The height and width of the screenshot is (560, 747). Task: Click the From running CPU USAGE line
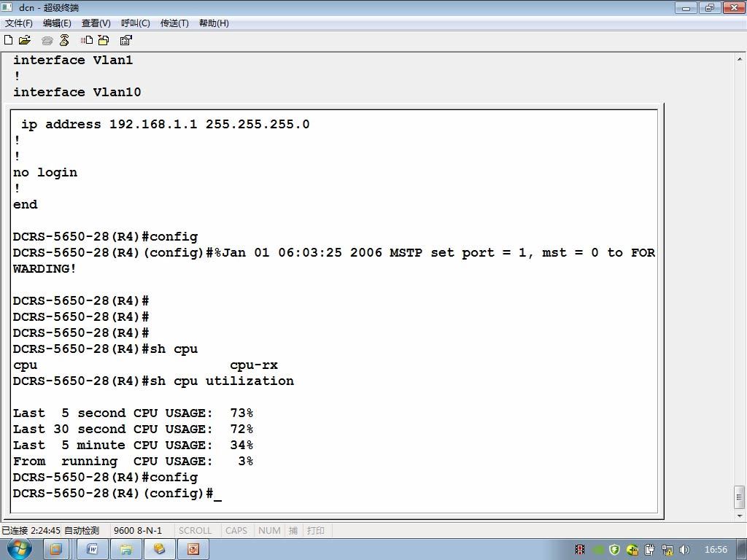[x=133, y=462]
